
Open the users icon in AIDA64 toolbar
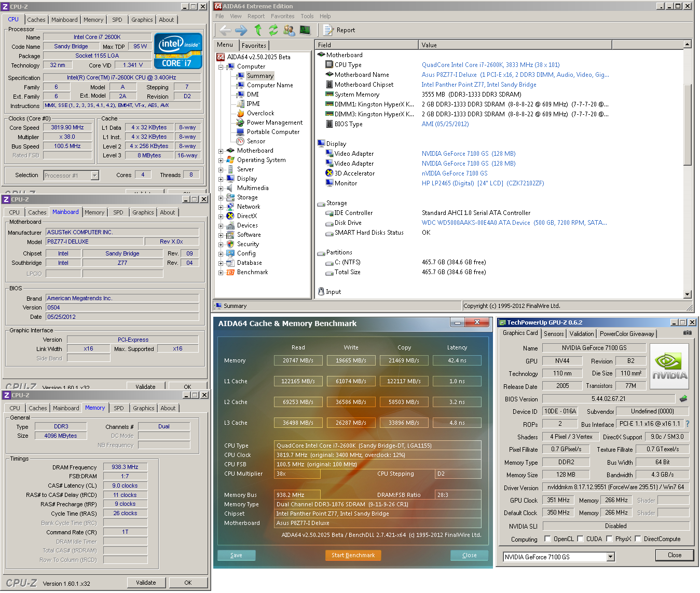(289, 30)
